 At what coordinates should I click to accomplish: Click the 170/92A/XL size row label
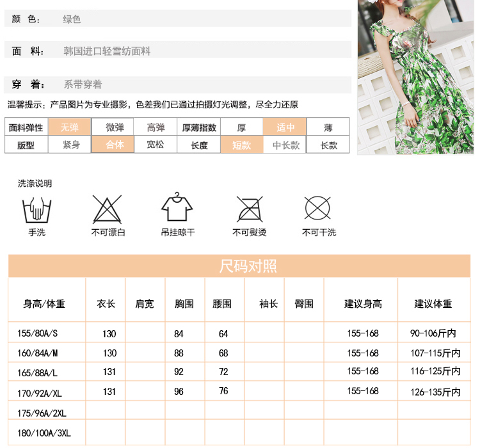[40, 393]
